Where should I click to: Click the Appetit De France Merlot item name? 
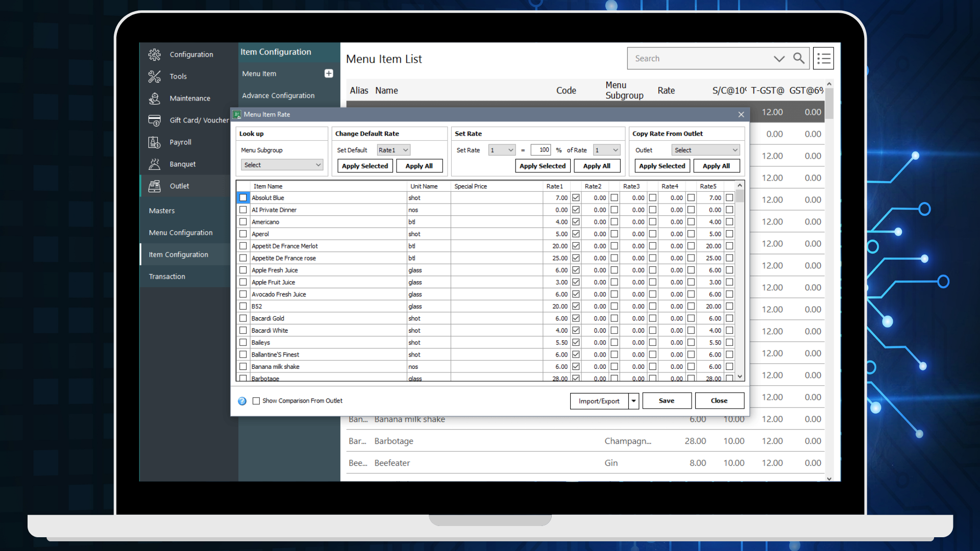pos(284,246)
